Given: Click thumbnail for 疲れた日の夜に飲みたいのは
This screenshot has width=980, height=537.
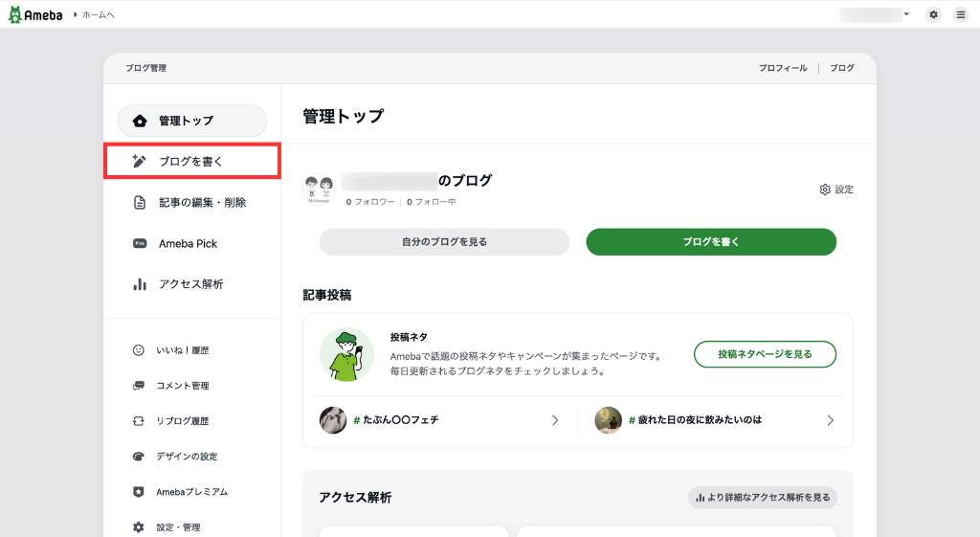Looking at the screenshot, I should [x=608, y=420].
